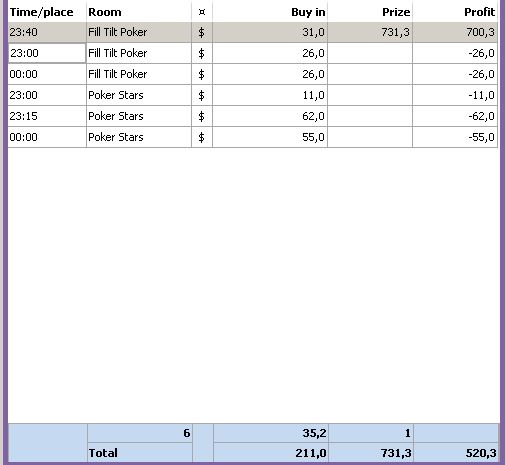The height and width of the screenshot is (465, 506).
Task: Click the 520,3 total profit value
Action: 481,453
